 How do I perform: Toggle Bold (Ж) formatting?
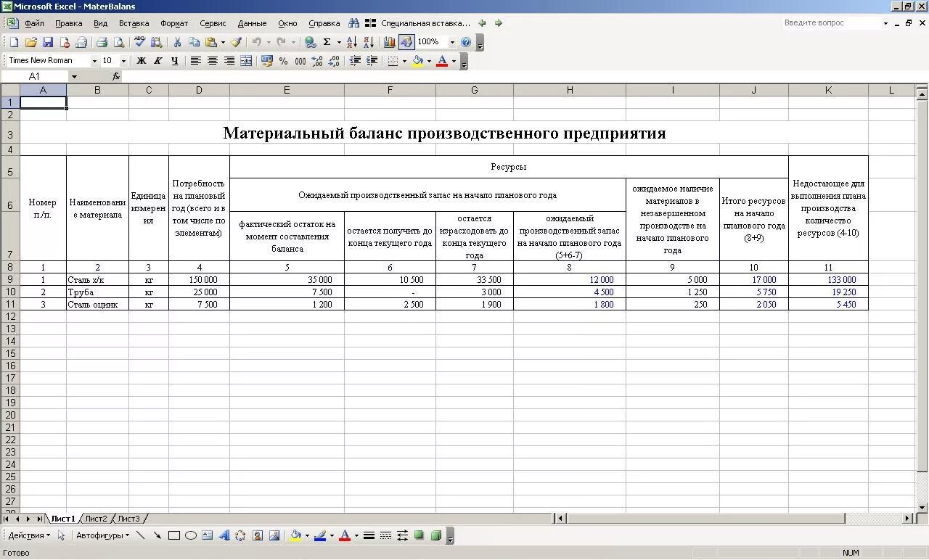142,61
